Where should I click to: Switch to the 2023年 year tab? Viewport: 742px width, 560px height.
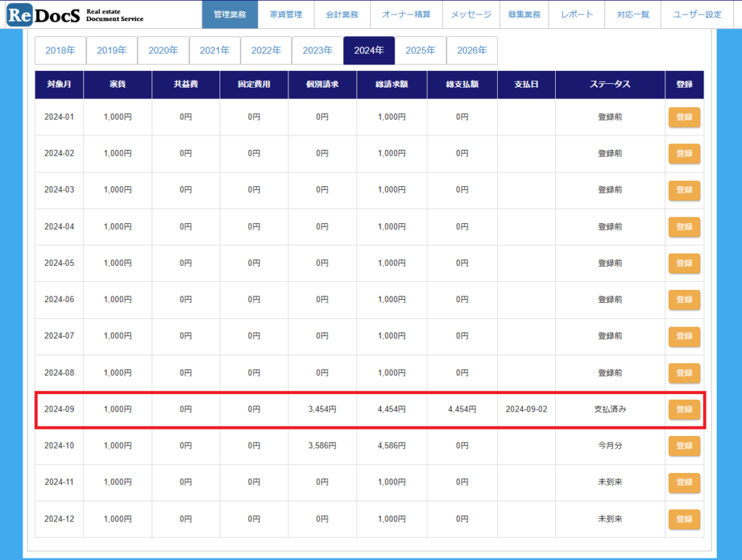click(317, 50)
